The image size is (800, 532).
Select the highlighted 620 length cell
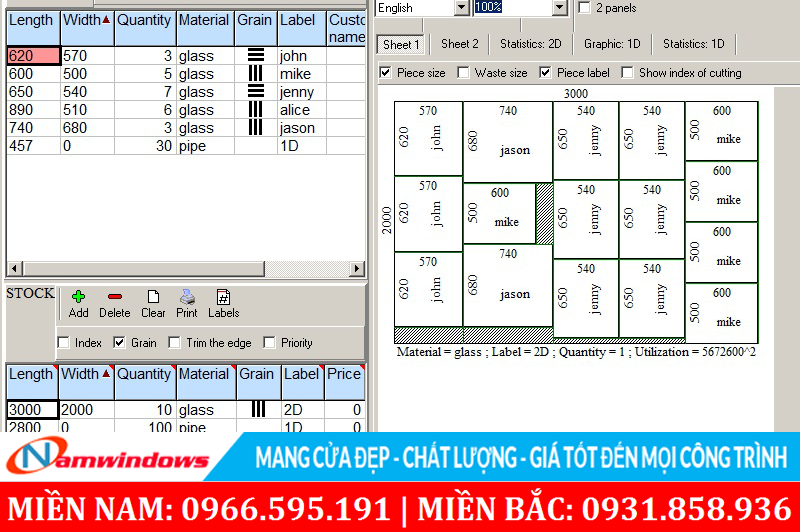pyautogui.click(x=33, y=56)
